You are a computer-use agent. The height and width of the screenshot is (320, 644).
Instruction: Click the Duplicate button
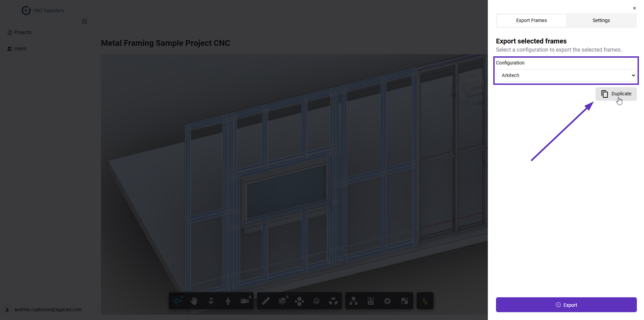tap(616, 94)
